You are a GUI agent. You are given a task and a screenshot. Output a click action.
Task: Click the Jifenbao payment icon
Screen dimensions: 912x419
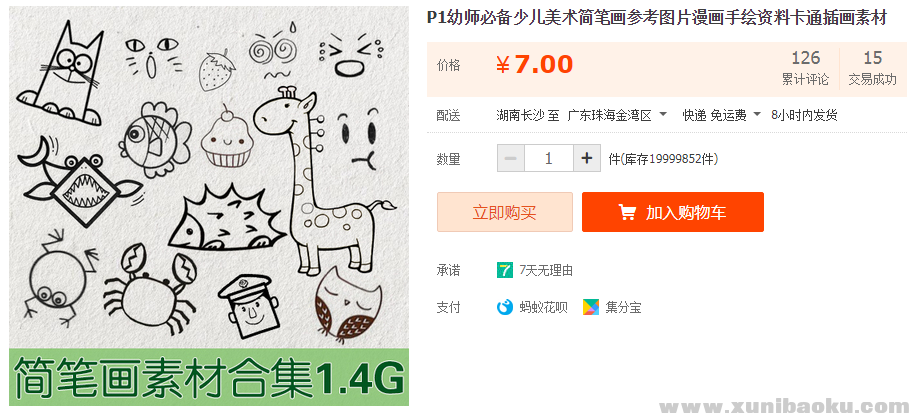[590, 307]
